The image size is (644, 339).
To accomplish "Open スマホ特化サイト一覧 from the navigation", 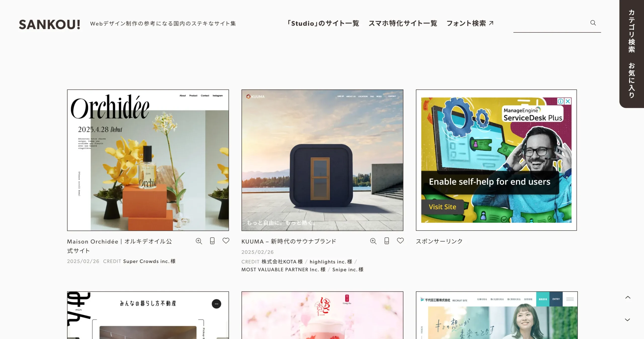I will coord(403,23).
